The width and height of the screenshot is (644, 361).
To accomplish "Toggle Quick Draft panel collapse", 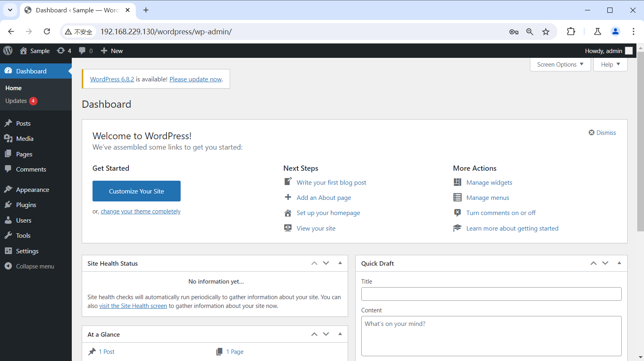I will pos(619,263).
